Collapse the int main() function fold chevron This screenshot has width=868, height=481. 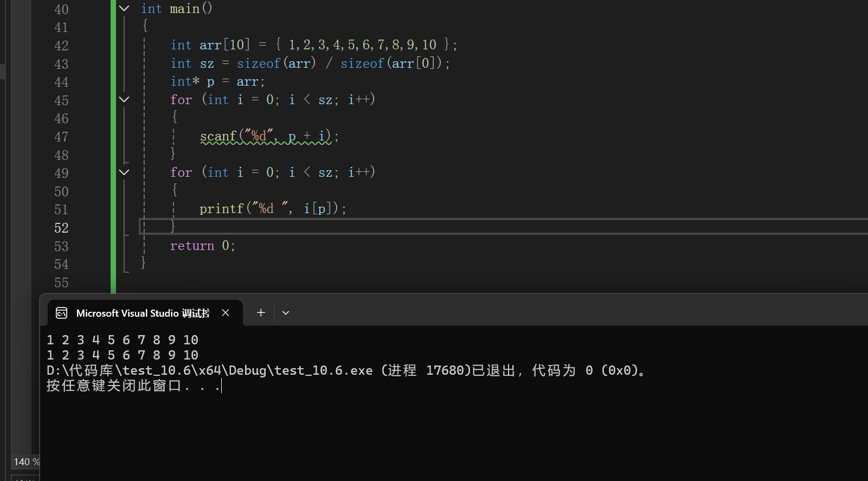124,9
